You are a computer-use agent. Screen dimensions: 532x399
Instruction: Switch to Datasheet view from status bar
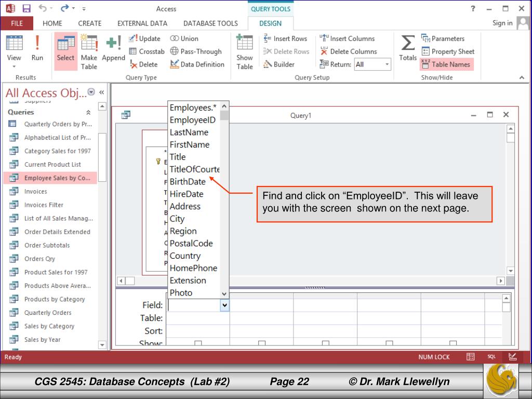coord(471,357)
